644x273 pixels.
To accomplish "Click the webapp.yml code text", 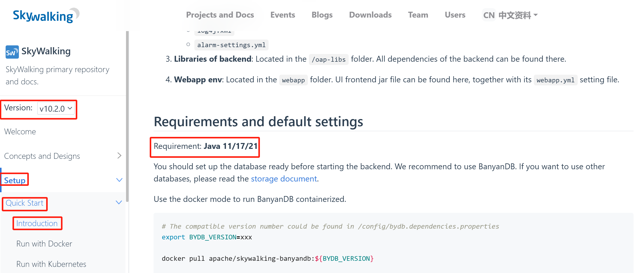I will click(x=555, y=80).
